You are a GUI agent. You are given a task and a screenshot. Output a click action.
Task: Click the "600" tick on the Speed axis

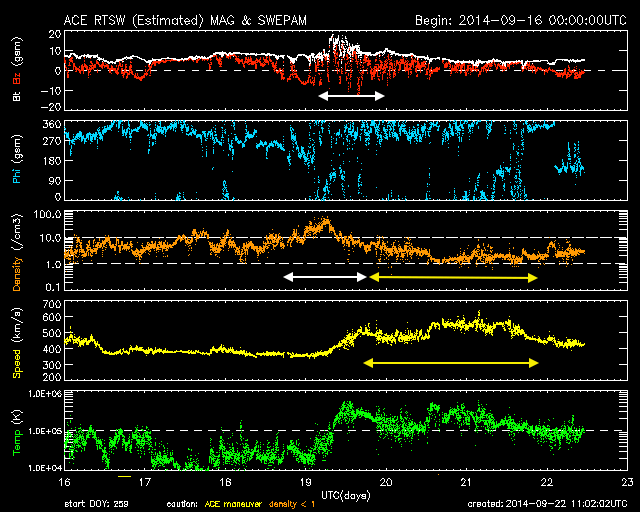pos(52,317)
